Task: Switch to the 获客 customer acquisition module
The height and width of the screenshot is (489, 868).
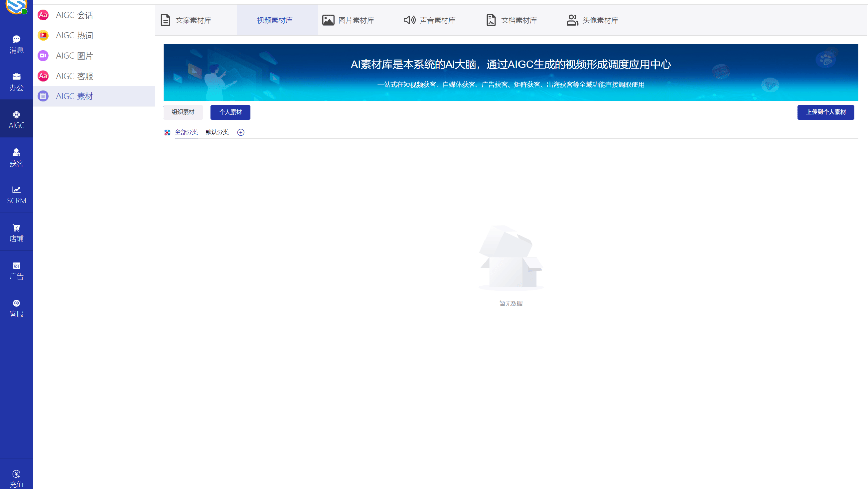Action: (16, 156)
